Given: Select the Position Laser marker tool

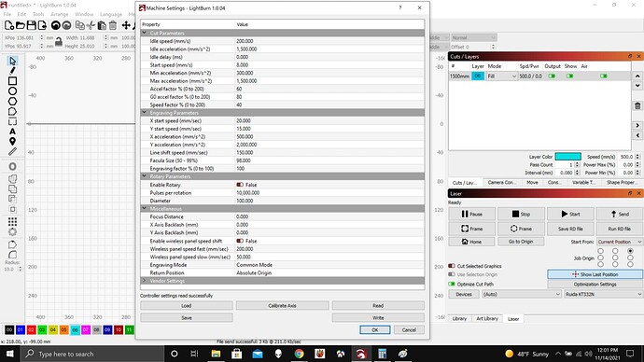Looking at the screenshot, I should [13, 142].
